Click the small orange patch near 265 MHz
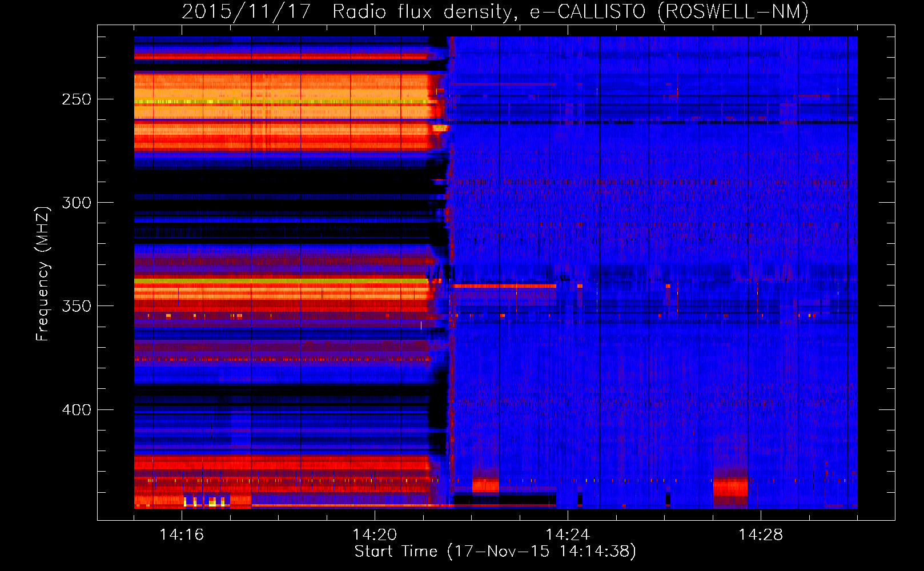 [440, 128]
